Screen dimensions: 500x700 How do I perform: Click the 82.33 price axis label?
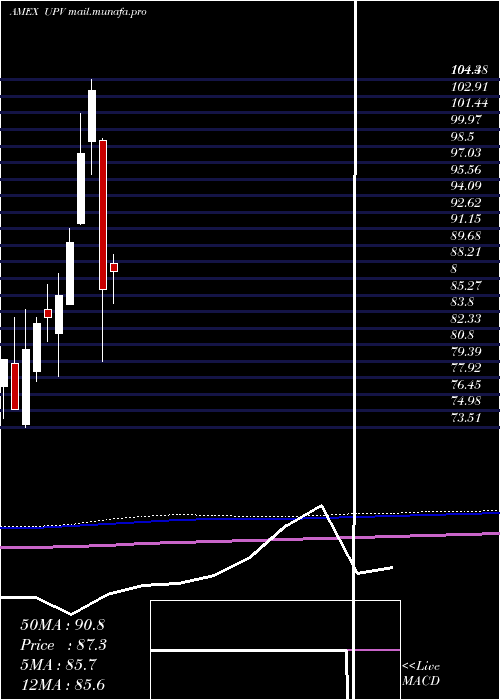(x=466, y=318)
